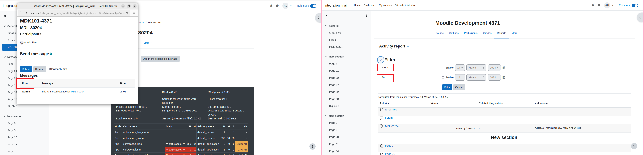The width and height of the screenshot is (644, 155).
Task: Toggle Edit mode switch in left window
Action: [313, 6]
